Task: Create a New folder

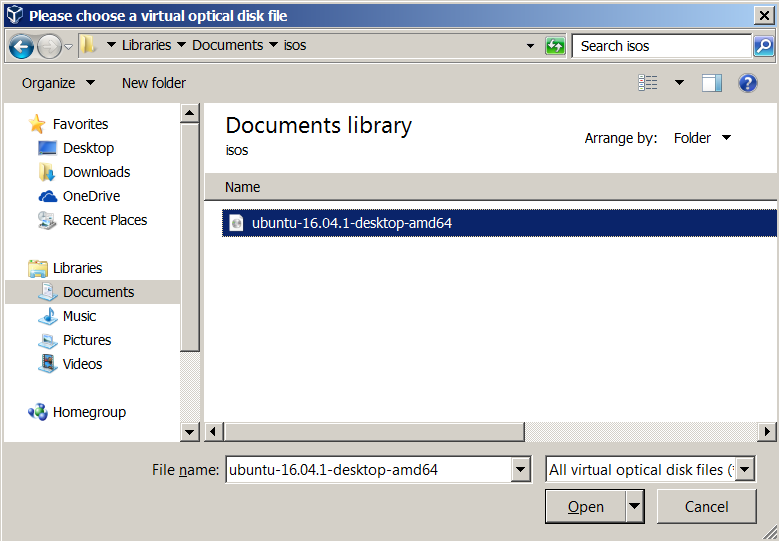Action: pyautogui.click(x=154, y=83)
